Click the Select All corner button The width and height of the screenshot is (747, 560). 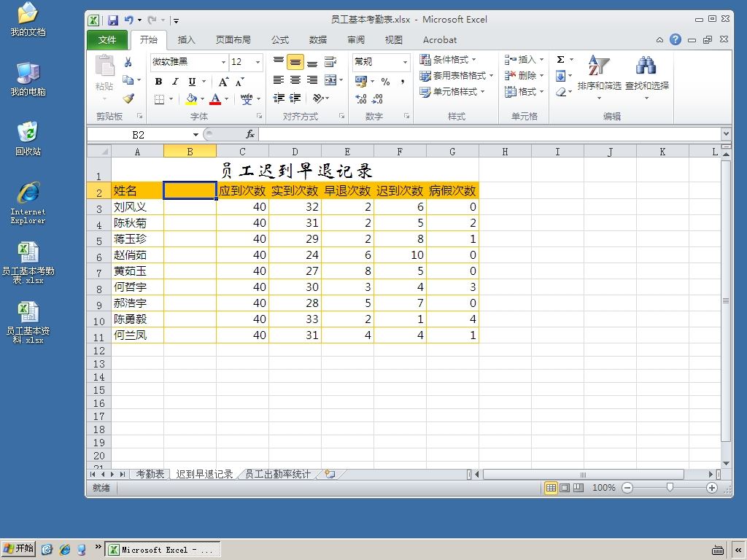click(99, 152)
